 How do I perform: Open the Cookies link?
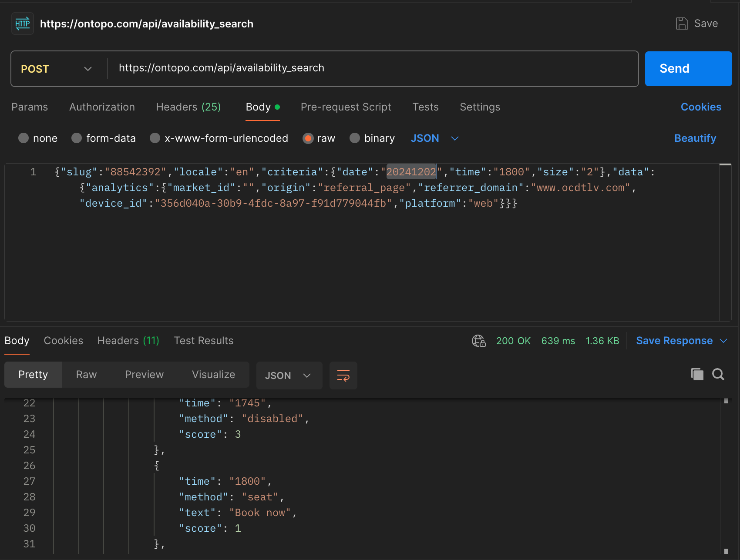701,107
